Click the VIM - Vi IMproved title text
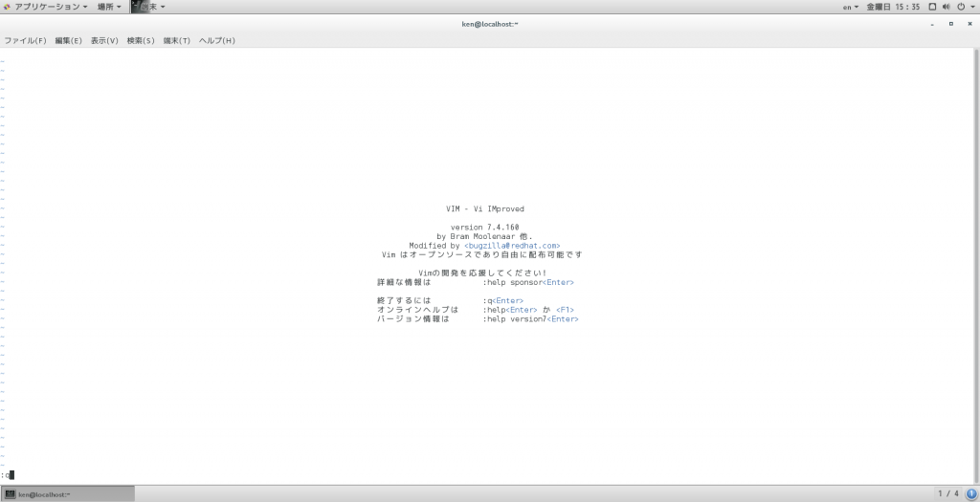This screenshot has height=502, width=980. point(485,209)
